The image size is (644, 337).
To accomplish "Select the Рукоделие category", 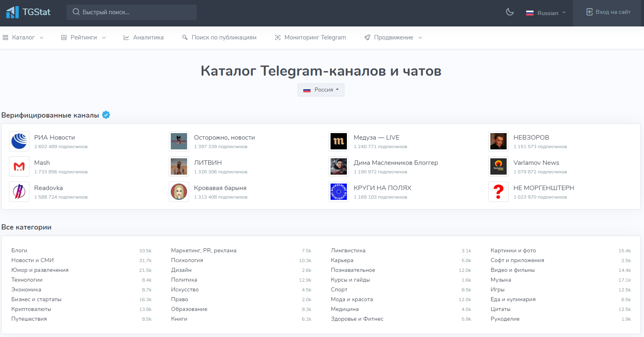I will (505, 319).
